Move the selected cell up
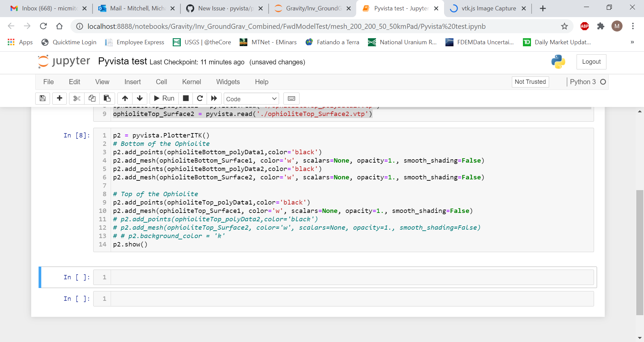Screen dimensions: 644x342 (x=125, y=98)
